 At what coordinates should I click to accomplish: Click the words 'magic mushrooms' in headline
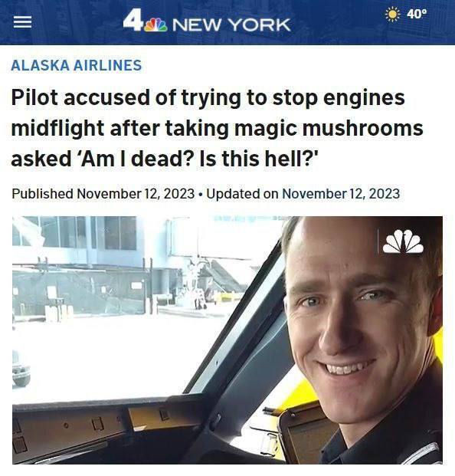tap(329, 128)
